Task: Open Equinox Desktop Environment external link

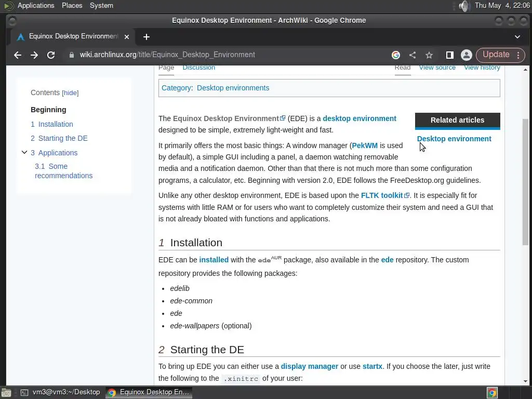Action: 229,118
